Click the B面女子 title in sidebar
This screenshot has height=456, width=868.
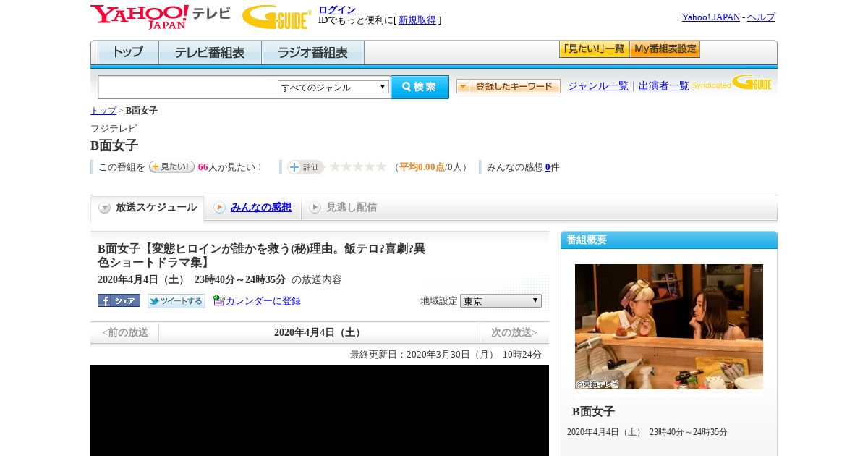coord(593,411)
